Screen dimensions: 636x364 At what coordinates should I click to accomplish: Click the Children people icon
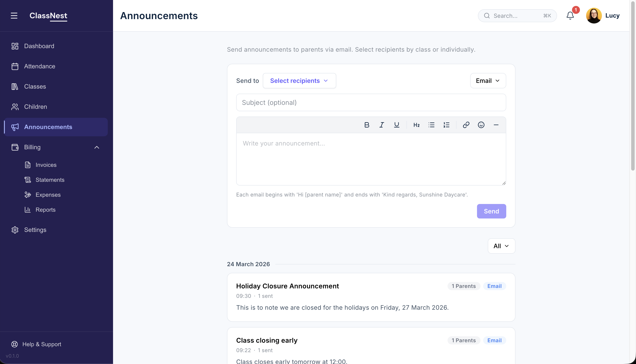click(x=15, y=107)
